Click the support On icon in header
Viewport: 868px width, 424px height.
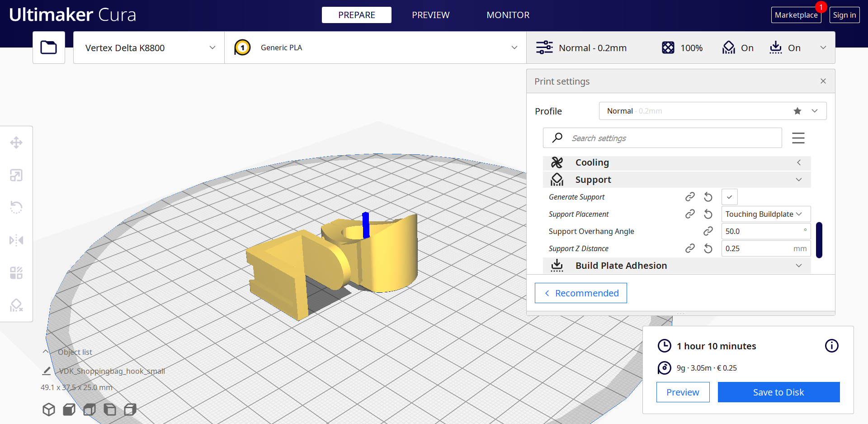pos(729,48)
